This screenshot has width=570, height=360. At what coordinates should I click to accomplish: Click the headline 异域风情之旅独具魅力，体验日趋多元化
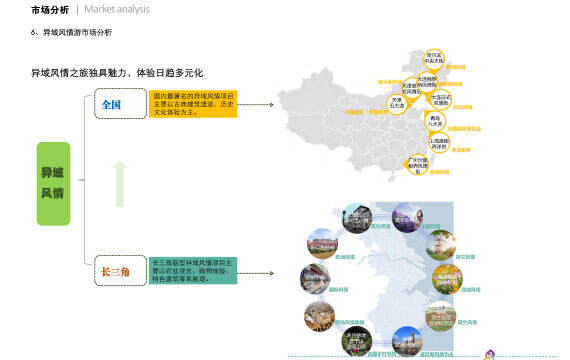point(117,73)
